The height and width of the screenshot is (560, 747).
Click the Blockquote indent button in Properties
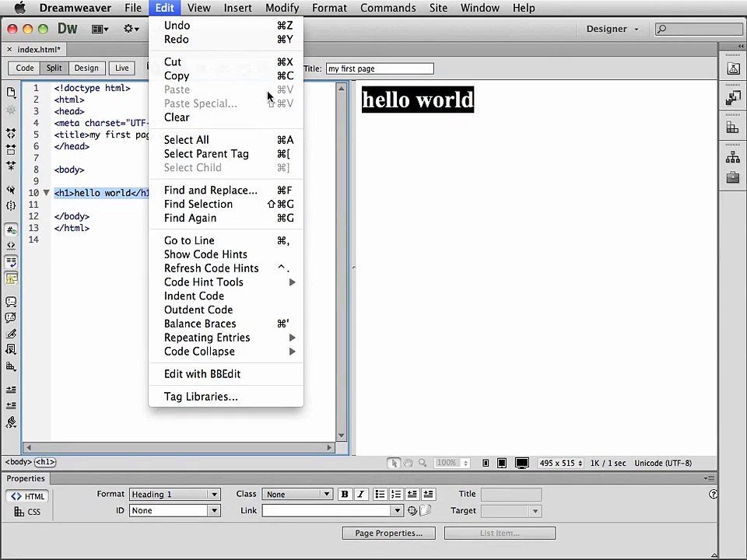tap(428, 495)
